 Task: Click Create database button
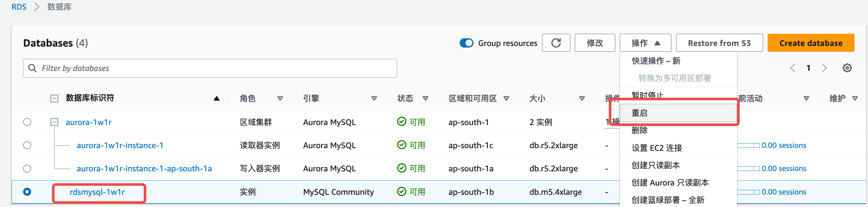(810, 43)
